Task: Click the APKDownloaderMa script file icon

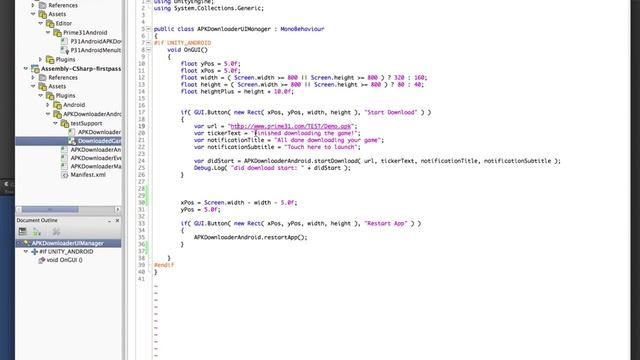Action: pos(64,166)
